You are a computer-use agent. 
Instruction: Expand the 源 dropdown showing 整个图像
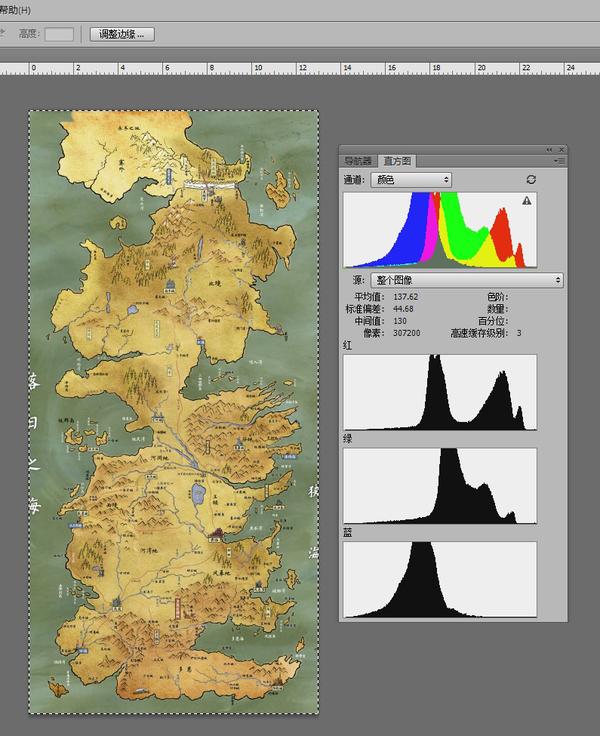(x=467, y=280)
